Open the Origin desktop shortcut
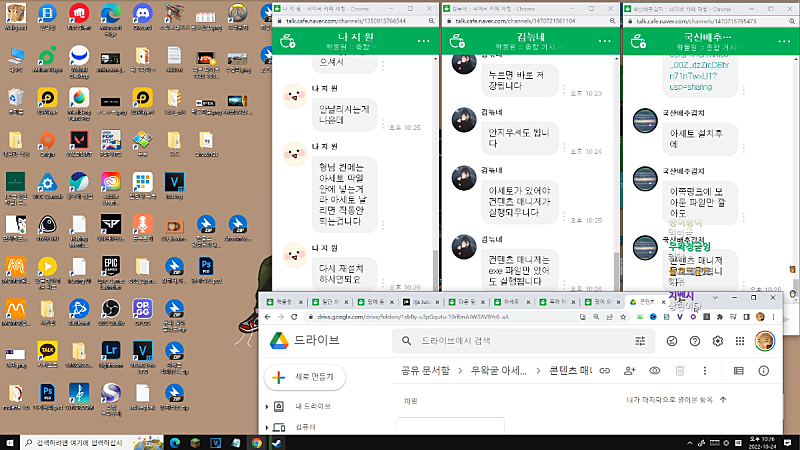The height and width of the screenshot is (450, 800). (x=47, y=143)
